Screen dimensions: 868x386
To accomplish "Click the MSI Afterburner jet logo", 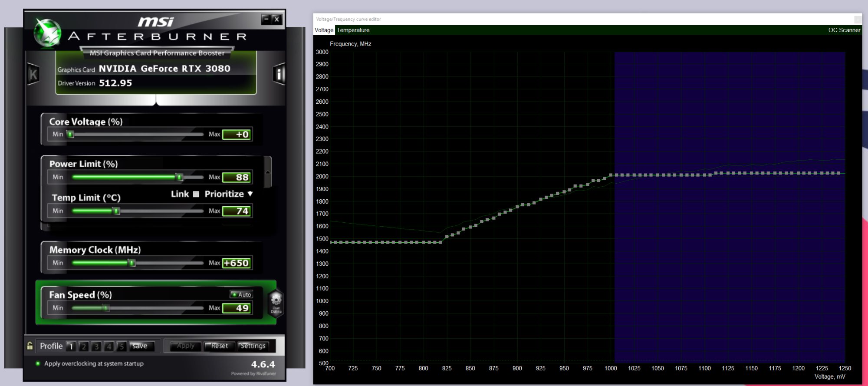I will (48, 33).
